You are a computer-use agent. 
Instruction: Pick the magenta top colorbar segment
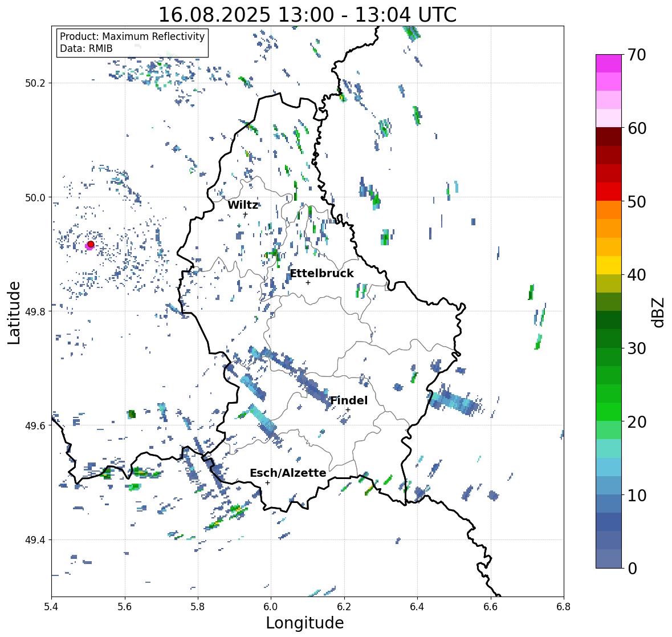coord(609,63)
